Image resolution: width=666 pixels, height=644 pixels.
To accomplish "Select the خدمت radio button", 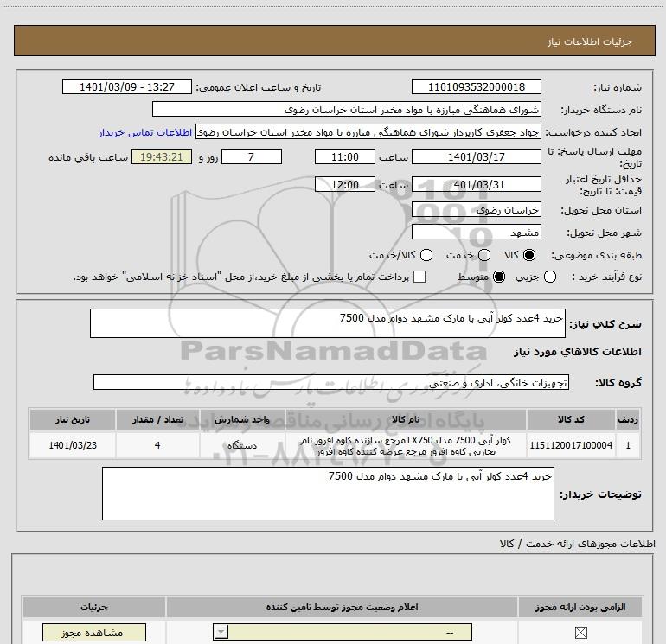I will 484,255.
